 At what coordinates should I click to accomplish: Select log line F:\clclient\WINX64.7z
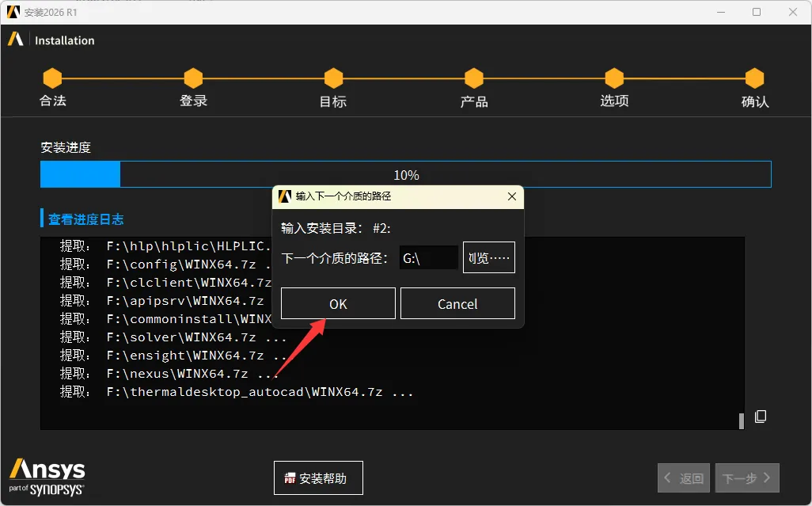(x=165, y=282)
